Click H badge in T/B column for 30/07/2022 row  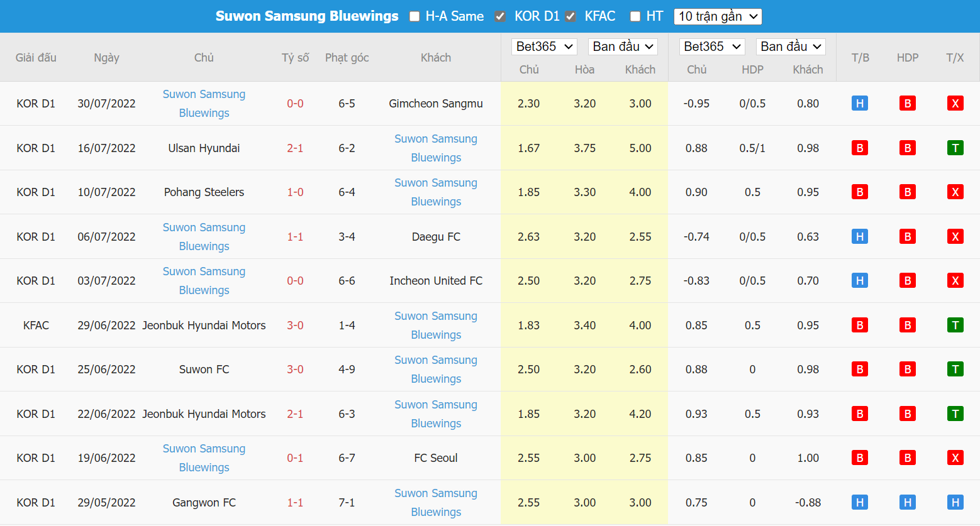click(x=860, y=103)
